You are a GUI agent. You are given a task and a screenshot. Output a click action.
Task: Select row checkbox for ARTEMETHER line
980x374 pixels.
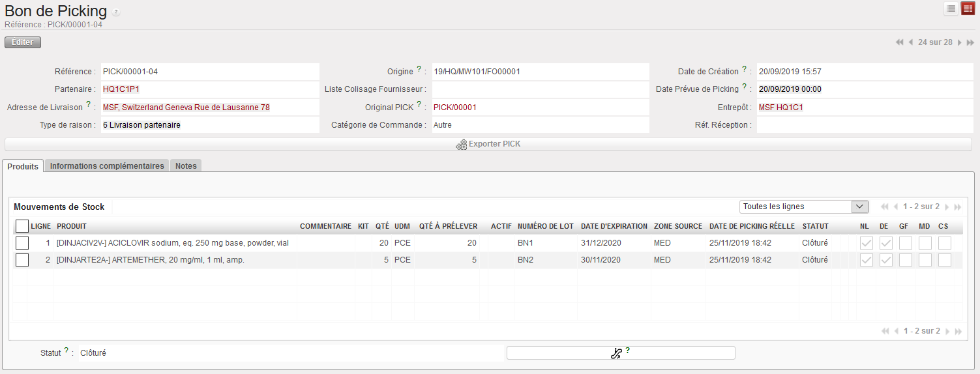click(22, 260)
